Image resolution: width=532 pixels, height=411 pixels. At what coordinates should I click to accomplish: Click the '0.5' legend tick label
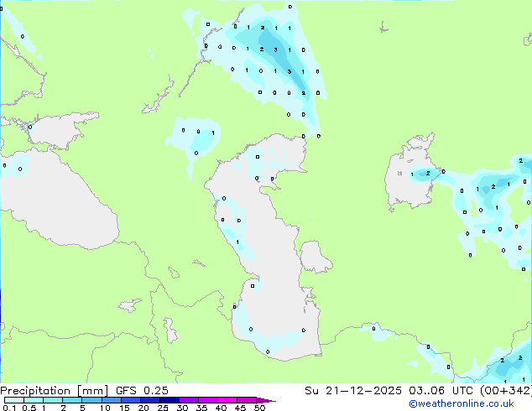29,408
